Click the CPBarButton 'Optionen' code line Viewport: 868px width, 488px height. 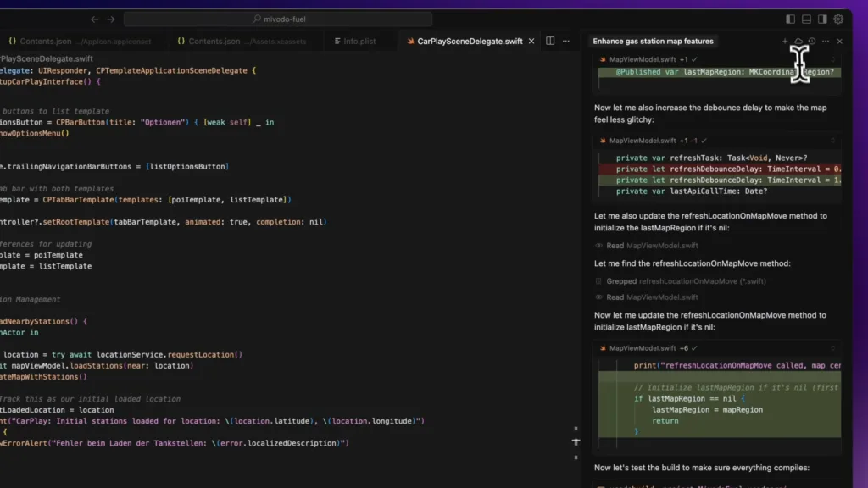136,122
